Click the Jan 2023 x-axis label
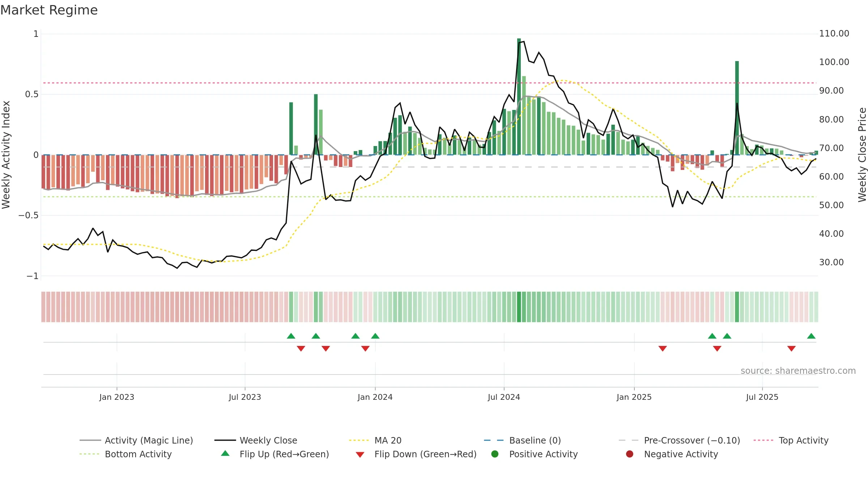868x488 pixels. point(117,397)
